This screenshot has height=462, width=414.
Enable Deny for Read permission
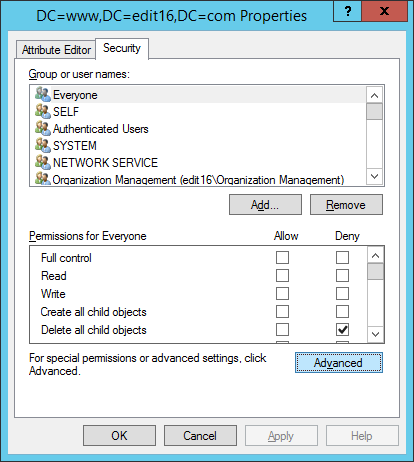pyautogui.click(x=342, y=276)
